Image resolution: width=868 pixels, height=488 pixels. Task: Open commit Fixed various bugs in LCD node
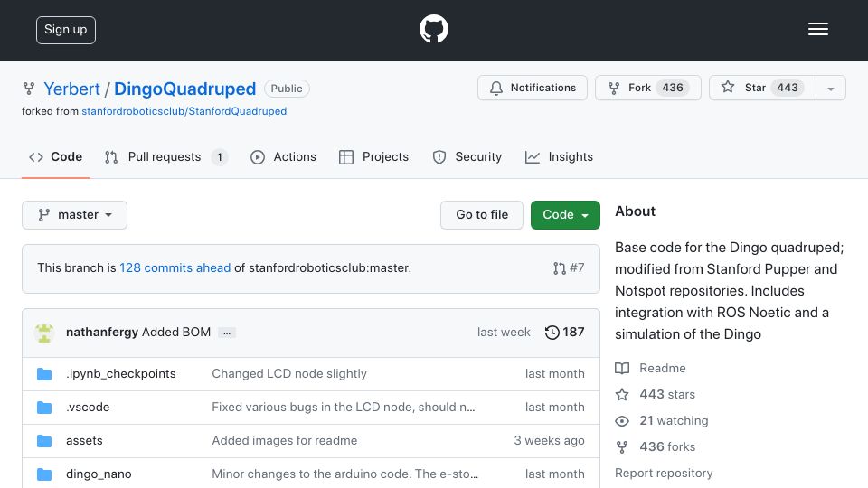pyautogui.click(x=344, y=408)
